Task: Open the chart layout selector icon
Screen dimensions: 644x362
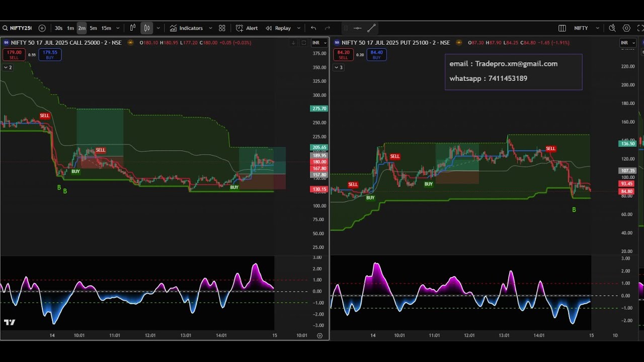Action: coord(562,28)
